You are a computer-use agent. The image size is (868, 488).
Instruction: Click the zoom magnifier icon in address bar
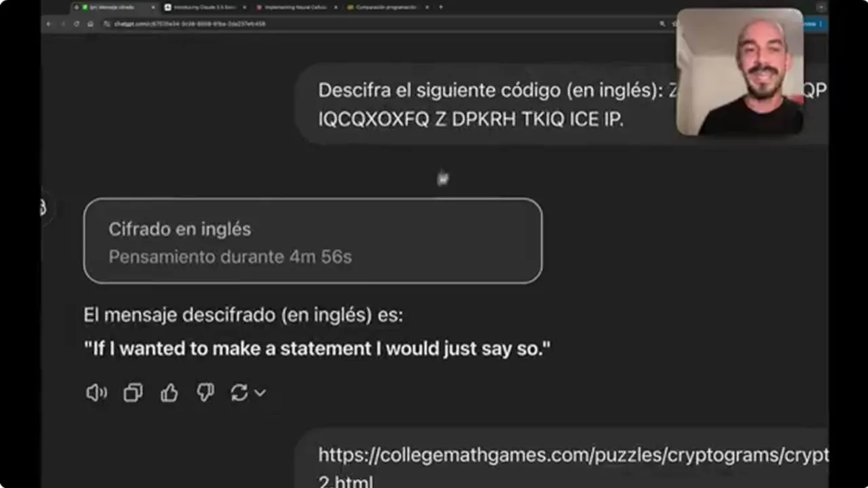coord(663,24)
